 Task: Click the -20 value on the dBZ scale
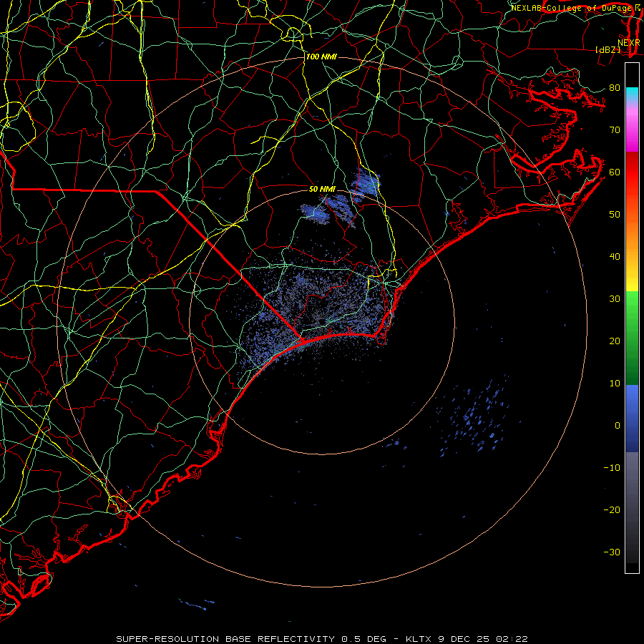[x=612, y=510]
